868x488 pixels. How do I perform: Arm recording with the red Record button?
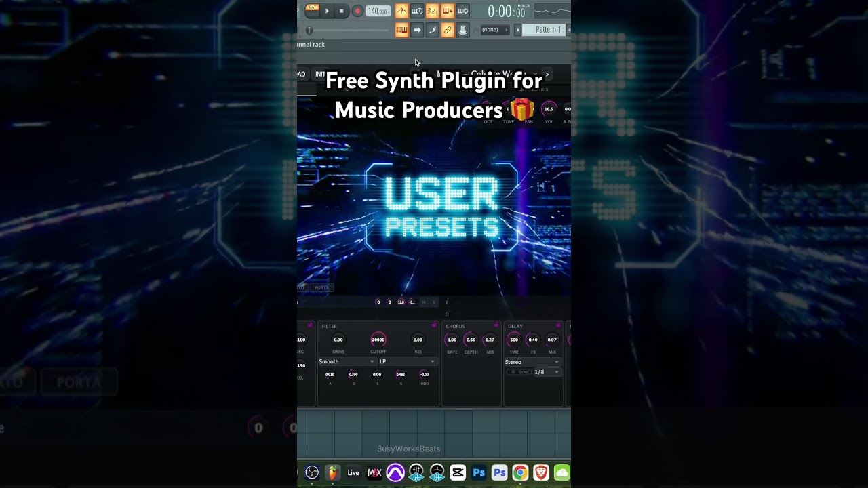tap(357, 11)
